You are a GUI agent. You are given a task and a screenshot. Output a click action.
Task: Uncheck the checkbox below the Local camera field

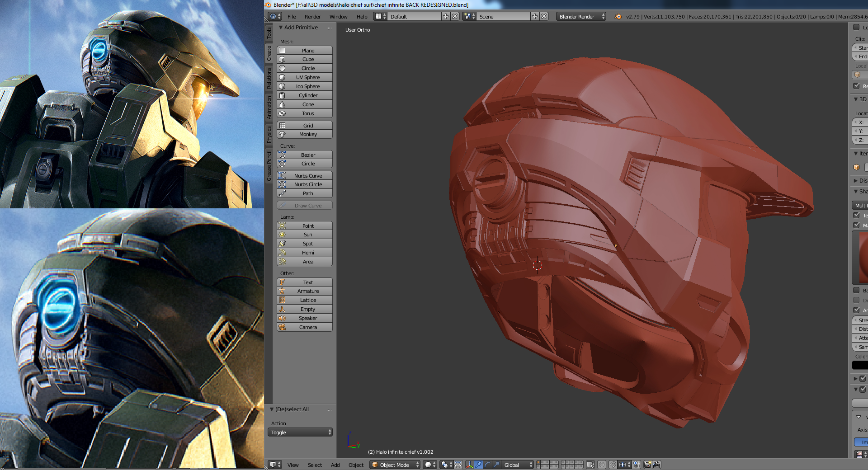856,86
